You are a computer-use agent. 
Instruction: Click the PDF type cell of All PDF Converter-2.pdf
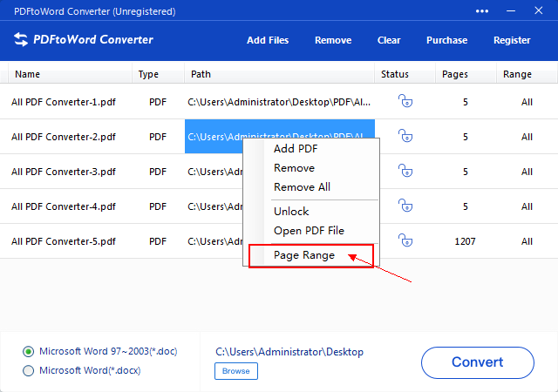158,138
